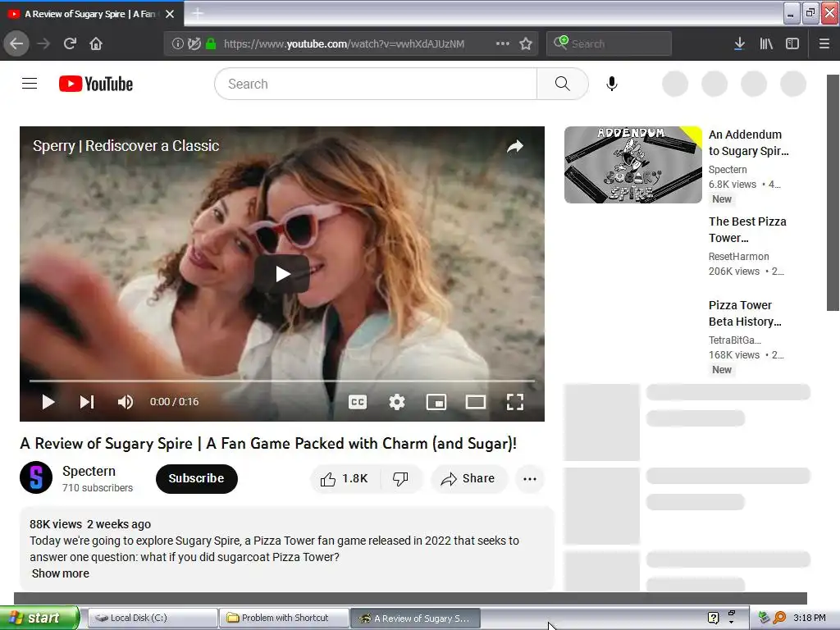Open the Sperry ad title link
Viewport: 840px width, 630px height.
tap(126, 146)
